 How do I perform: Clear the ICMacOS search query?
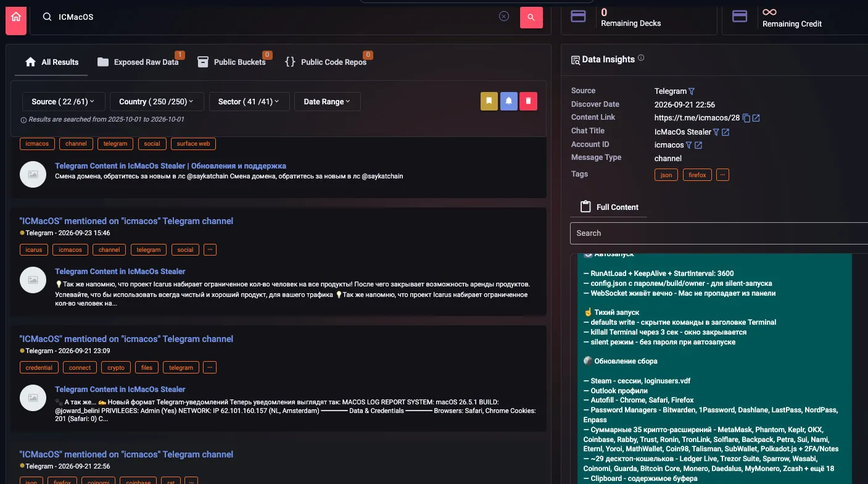pyautogui.click(x=504, y=17)
